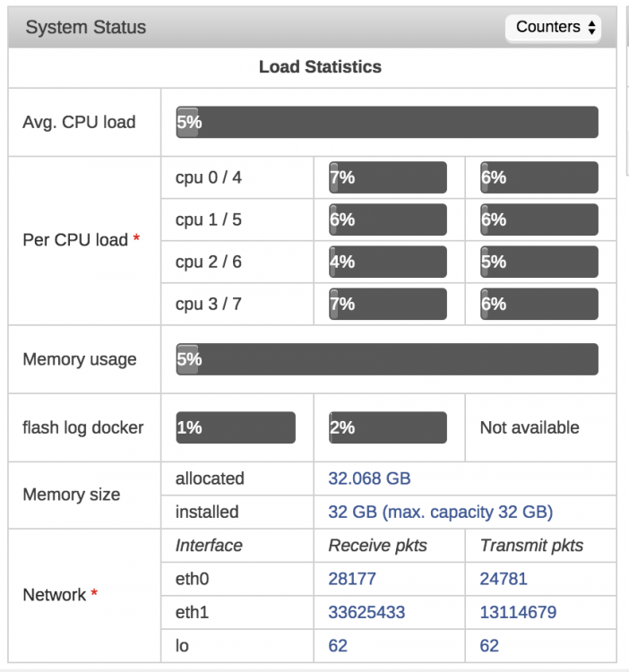The width and height of the screenshot is (629, 672).
Task: Click the flash usage bar showing 1%
Action: click(236, 427)
